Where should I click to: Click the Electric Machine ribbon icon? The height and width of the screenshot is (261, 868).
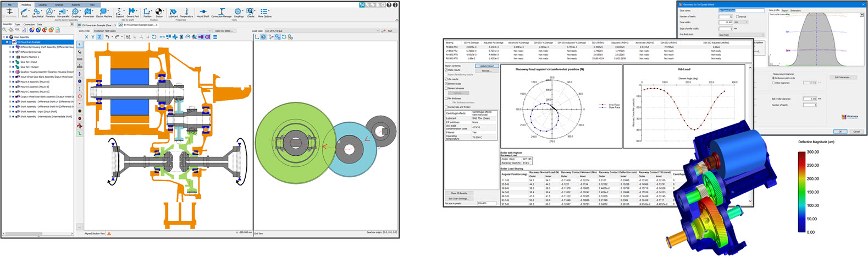coord(104,12)
